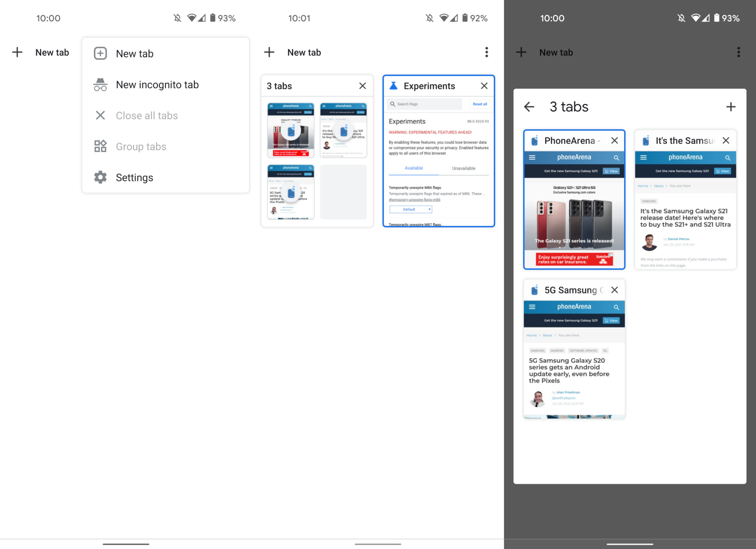Click the Group tabs icon
This screenshot has height=549, width=756.
coord(100,146)
